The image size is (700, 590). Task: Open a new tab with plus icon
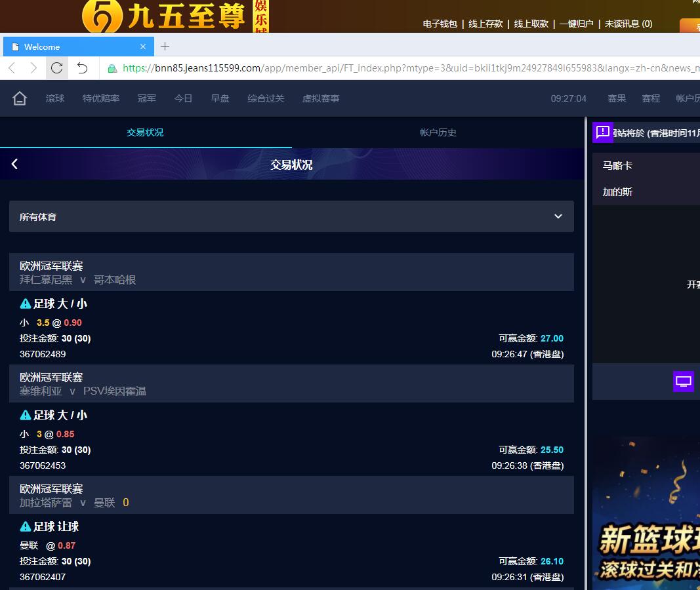[165, 47]
